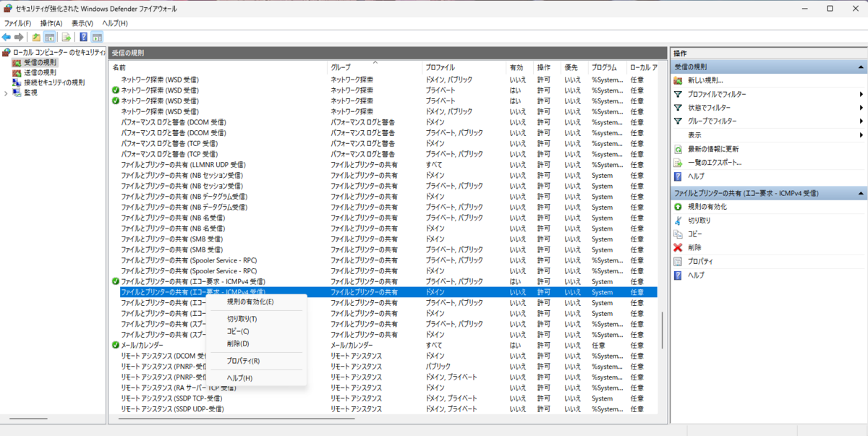
Task: Click the Forward arrow toolbar icon
Action: coord(20,37)
